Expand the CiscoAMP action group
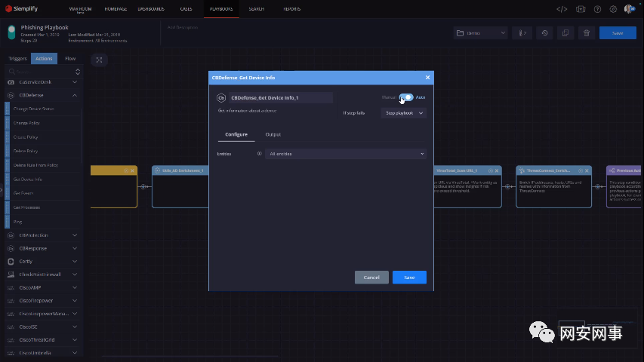Screen dimensions: 644x362 click(75, 287)
